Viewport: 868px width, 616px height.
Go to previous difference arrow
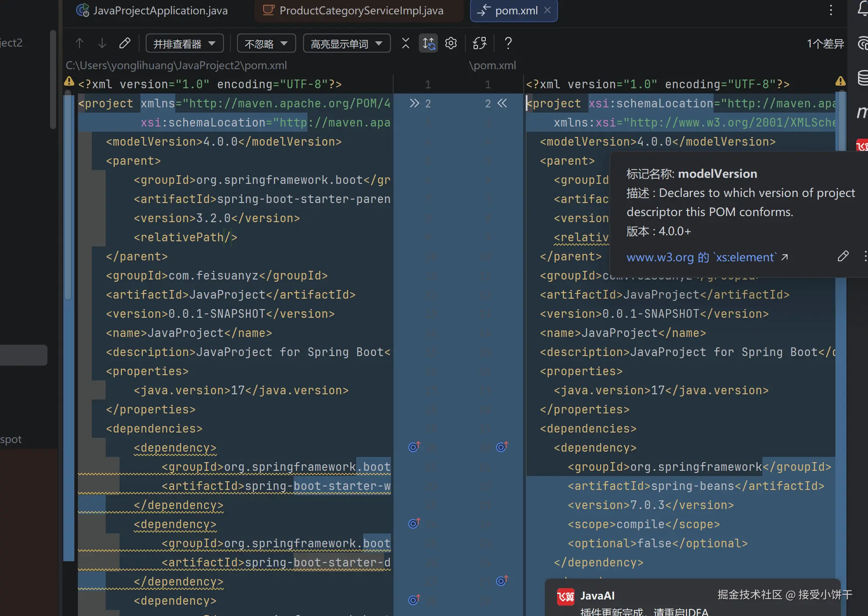click(x=80, y=43)
